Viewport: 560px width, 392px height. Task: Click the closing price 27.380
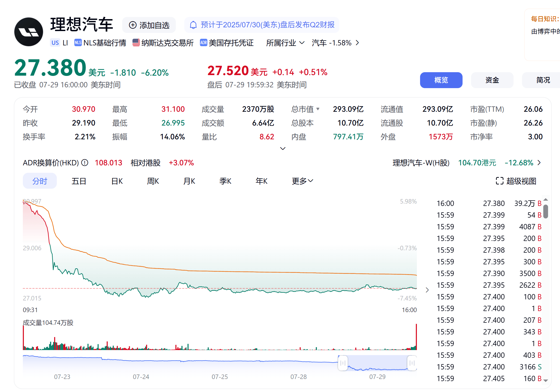[x=50, y=68]
